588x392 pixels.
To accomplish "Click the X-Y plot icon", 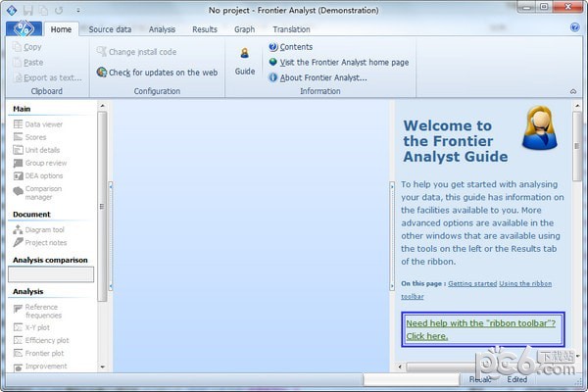I will pyautogui.click(x=18, y=327).
